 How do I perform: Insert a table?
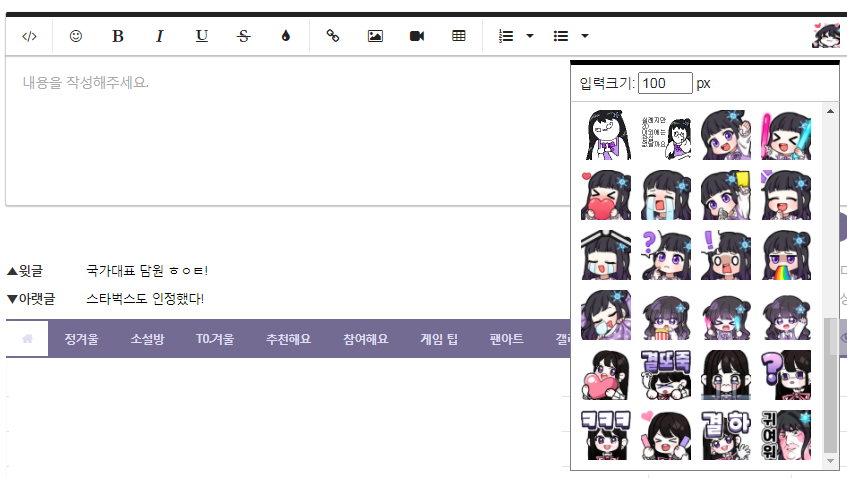tap(459, 36)
